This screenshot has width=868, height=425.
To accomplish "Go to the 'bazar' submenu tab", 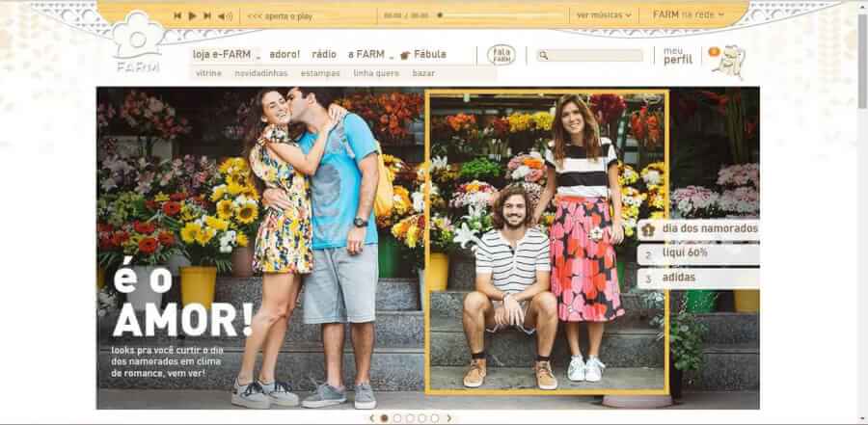I will pyautogui.click(x=423, y=73).
